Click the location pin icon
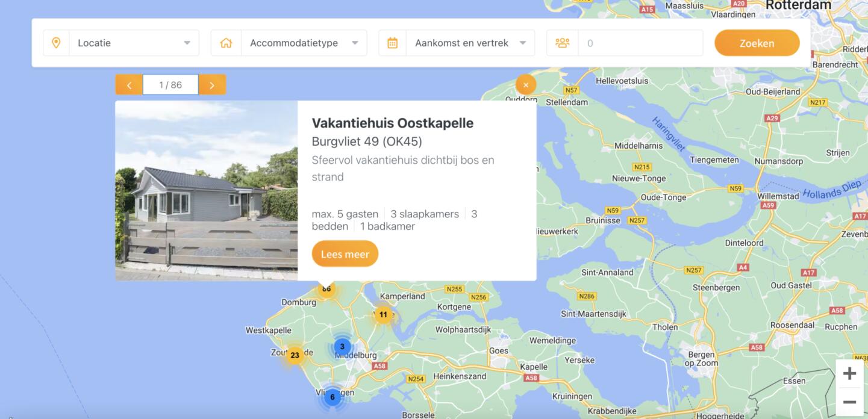 [56, 43]
